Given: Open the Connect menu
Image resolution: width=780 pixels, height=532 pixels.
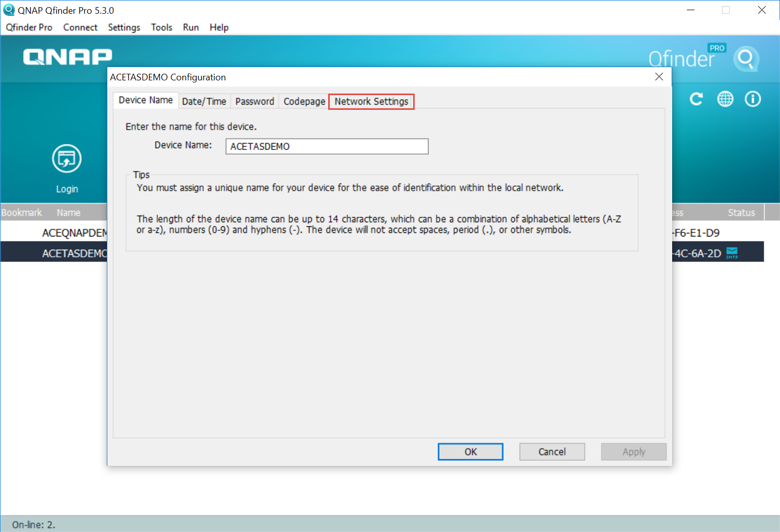Looking at the screenshot, I should 80,27.
